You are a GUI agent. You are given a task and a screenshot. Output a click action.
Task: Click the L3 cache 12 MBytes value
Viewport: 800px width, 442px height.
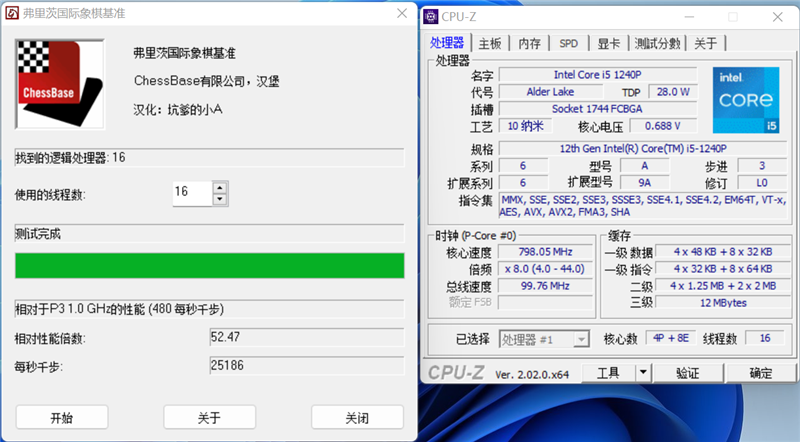[x=723, y=303]
